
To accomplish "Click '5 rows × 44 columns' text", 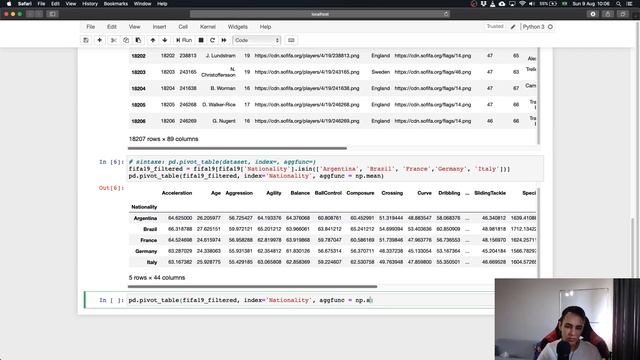I will pos(157,278).
